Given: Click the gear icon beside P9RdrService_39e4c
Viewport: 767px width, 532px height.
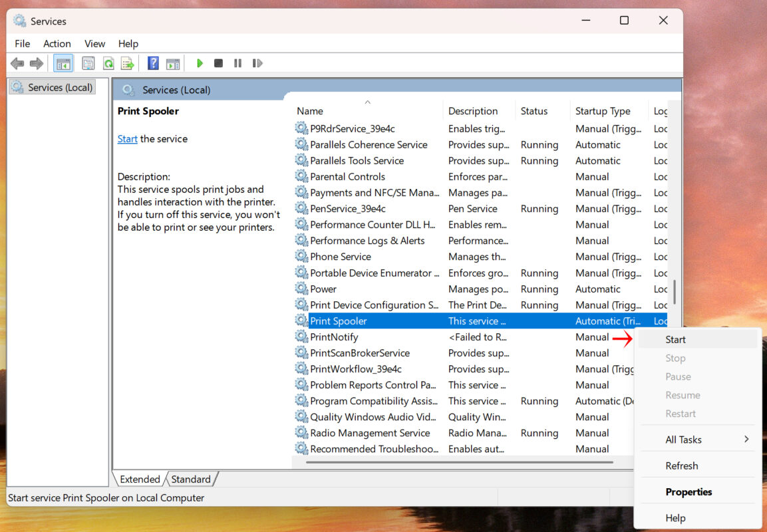Looking at the screenshot, I should (x=301, y=128).
